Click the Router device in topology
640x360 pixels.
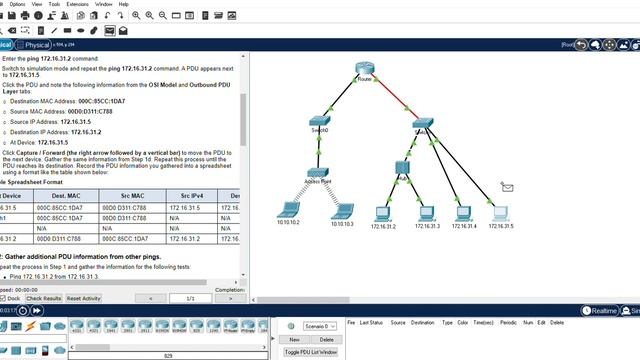pos(364,68)
